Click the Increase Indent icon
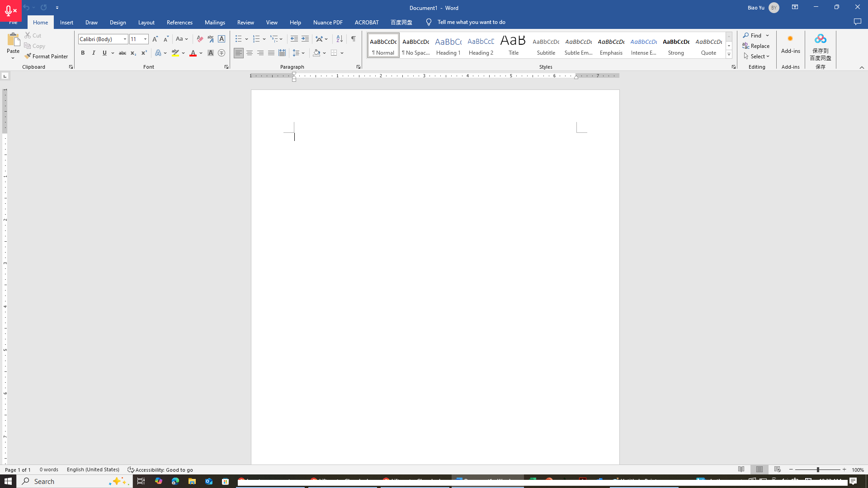This screenshot has height=488, width=868. pyautogui.click(x=305, y=39)
